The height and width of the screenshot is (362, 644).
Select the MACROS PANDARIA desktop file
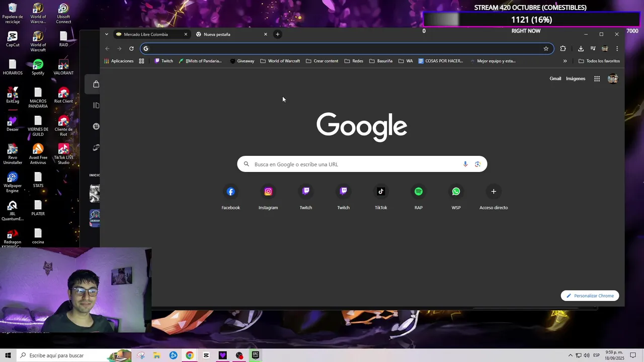tap(38, 98)
